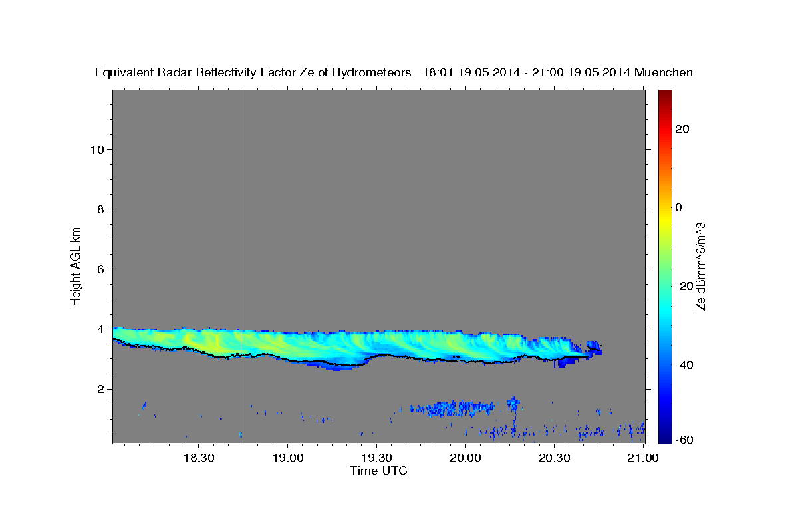Screen dimensions: 798x532
Task: Click the 18:30 time tick label
Action: click(198, 458)
